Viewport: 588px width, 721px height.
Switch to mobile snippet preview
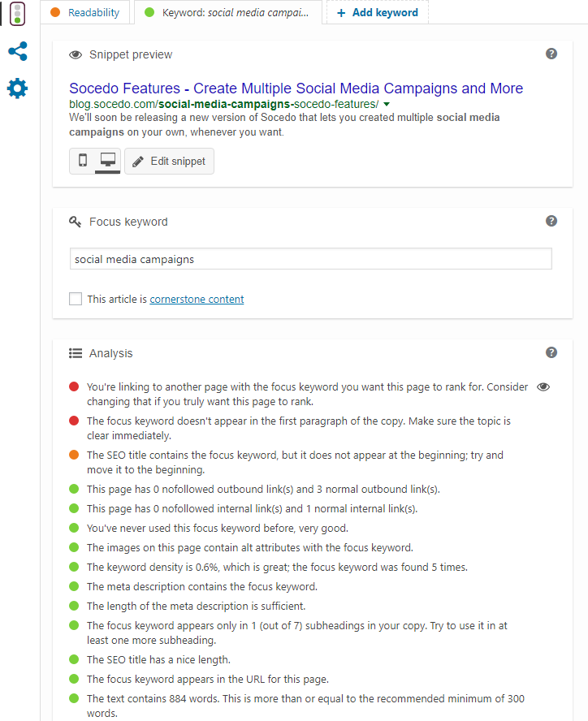(x=83, y=161)
